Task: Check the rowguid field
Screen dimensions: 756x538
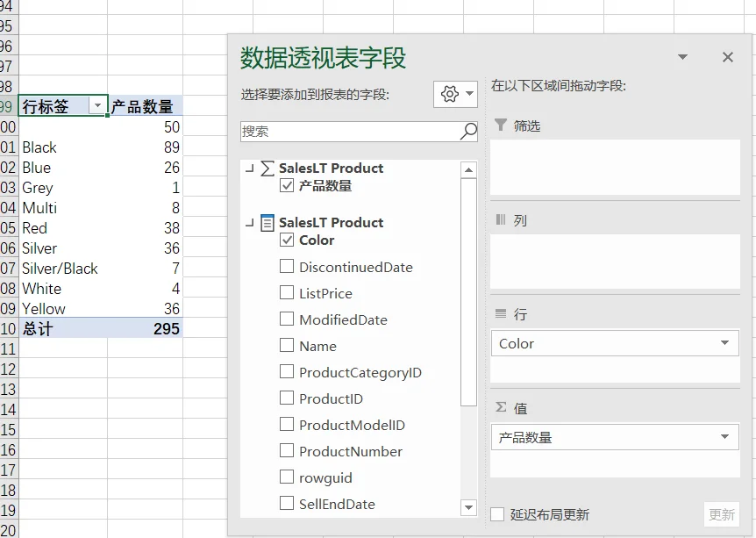Action: [287, 477]
